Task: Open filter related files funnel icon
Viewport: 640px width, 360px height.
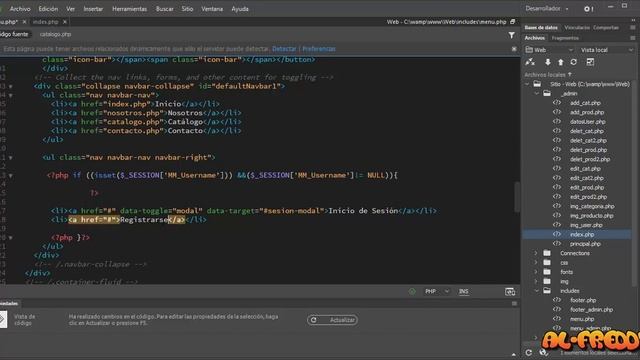Action: pyautogui.click(x=511, y=36)
